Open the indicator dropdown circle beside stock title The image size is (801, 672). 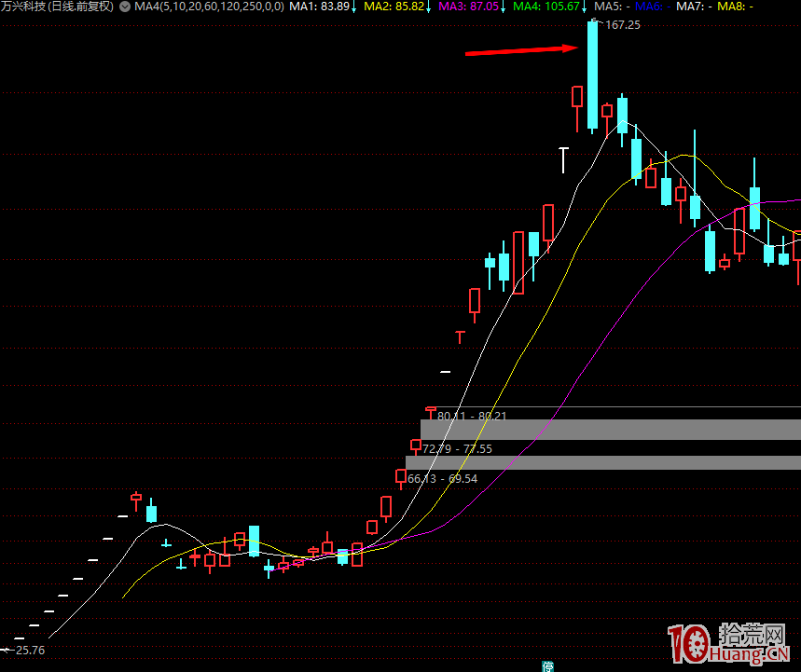click(125, 7)
